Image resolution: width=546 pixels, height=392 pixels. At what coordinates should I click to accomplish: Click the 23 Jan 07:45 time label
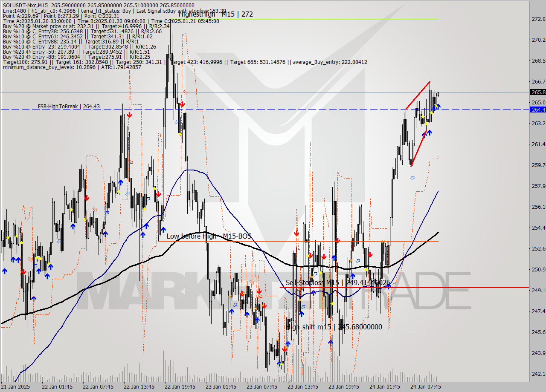(262, 386)
